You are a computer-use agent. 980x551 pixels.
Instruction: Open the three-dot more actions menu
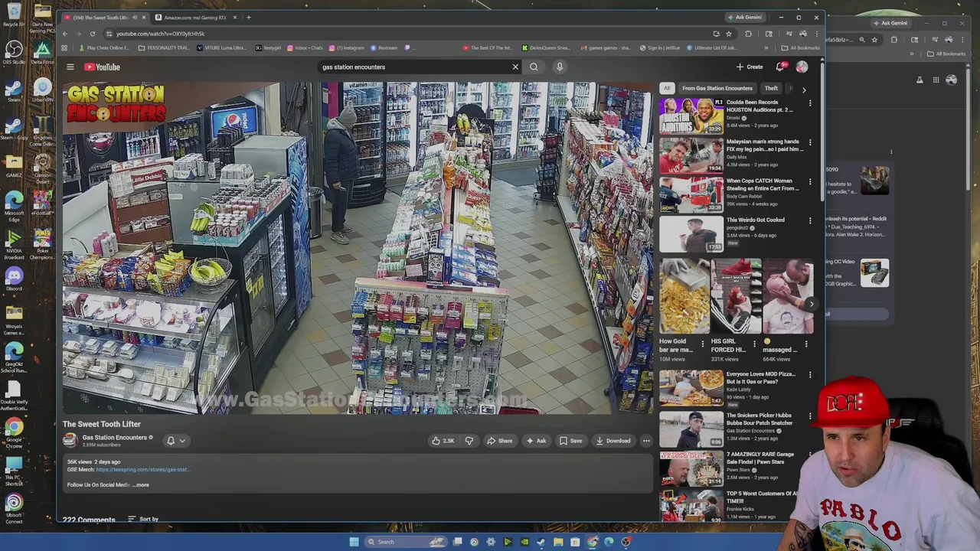tap(646, 441)
